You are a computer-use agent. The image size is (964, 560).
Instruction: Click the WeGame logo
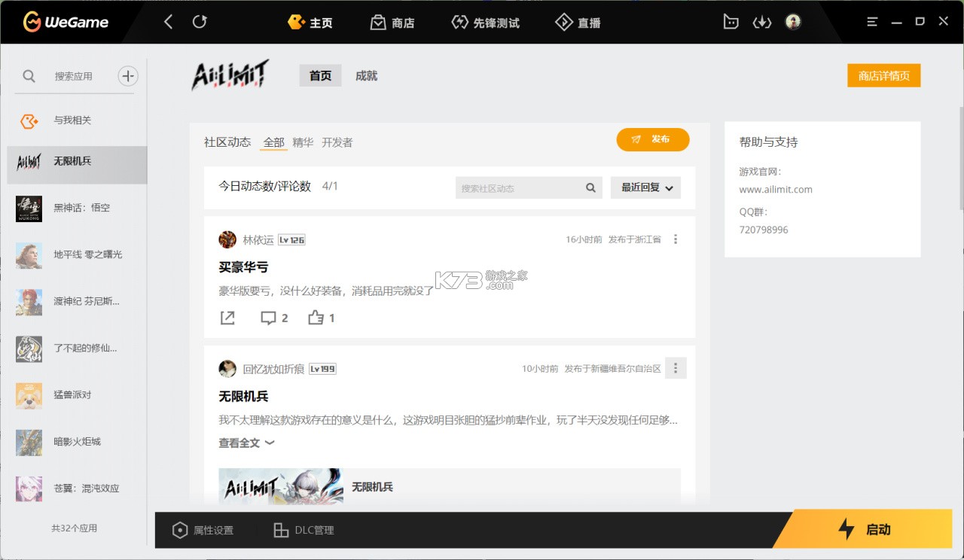pos(66,22)
